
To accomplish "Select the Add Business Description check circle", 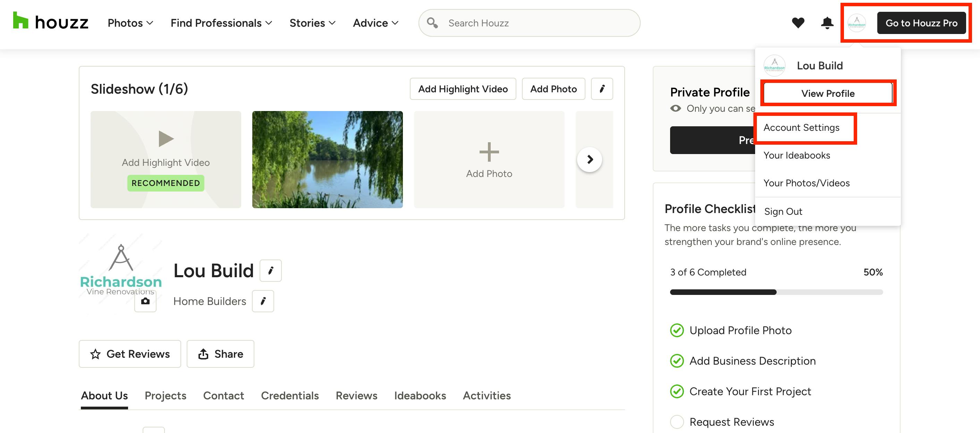I will pos(677,361).
